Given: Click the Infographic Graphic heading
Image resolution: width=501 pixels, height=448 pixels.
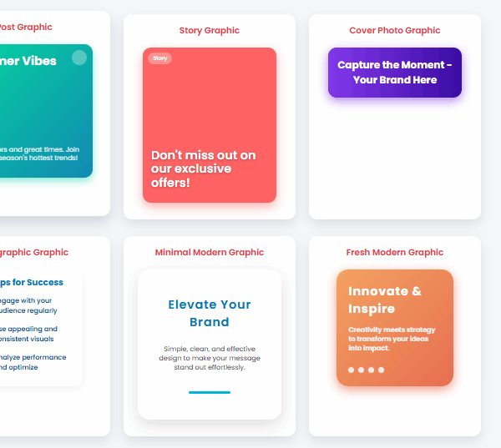Looking at the screenshot, I should click(x=34, y=252).
